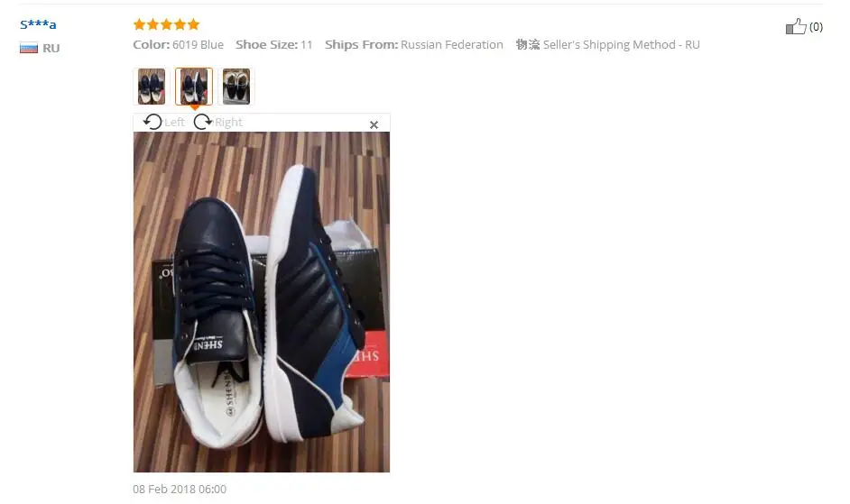The width and height of the screenshot is (850, 504).
Task: Click the 'Right' rotate label
Action: tap(228, 123)
